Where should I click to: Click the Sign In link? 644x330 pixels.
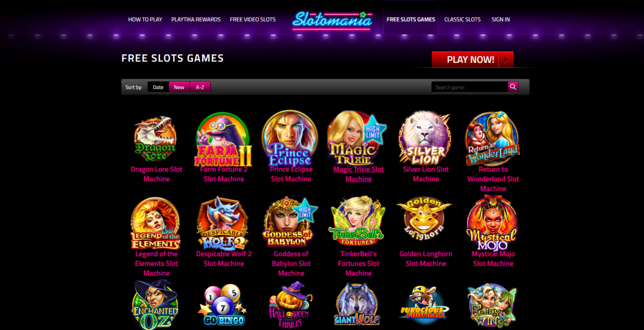click(500, 19)
